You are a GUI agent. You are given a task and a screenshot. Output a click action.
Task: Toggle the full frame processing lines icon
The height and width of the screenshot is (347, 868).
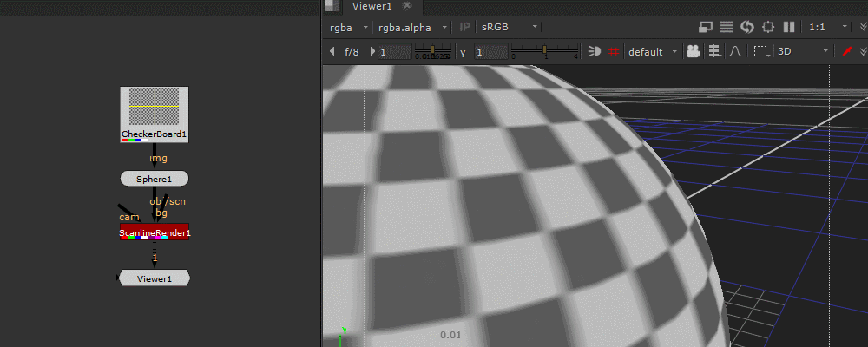727,27
